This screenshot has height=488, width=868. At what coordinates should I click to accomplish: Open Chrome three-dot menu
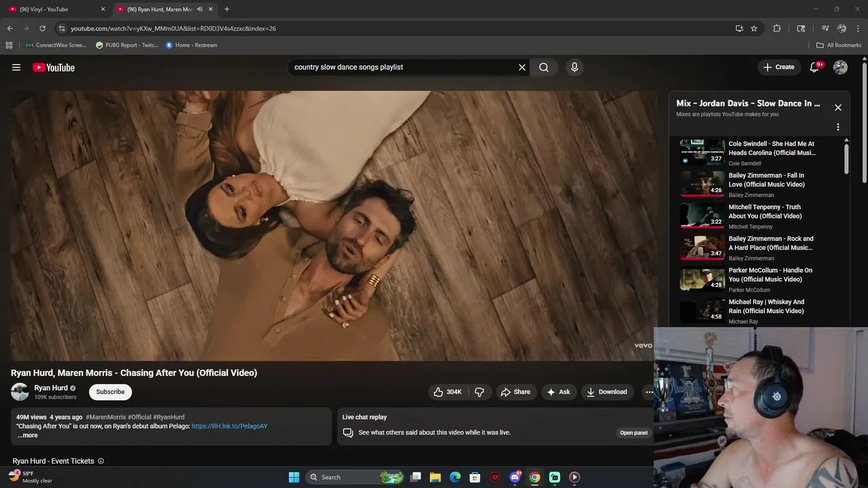[x=858, y=28]
